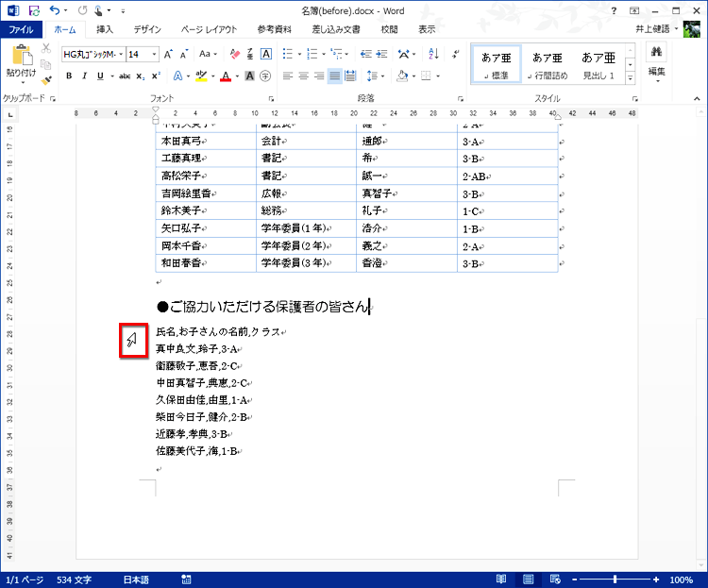The image size is (708, 588).
Task: Open the ファイル tab
Action: tap(21, 29)
